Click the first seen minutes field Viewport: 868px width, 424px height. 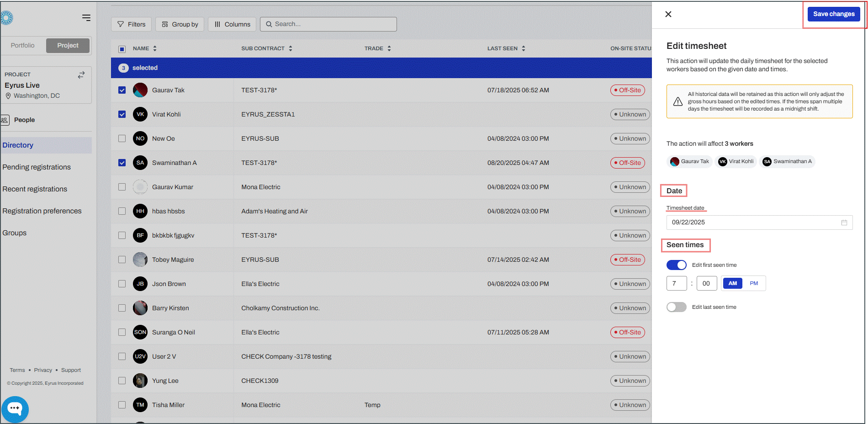707,283
